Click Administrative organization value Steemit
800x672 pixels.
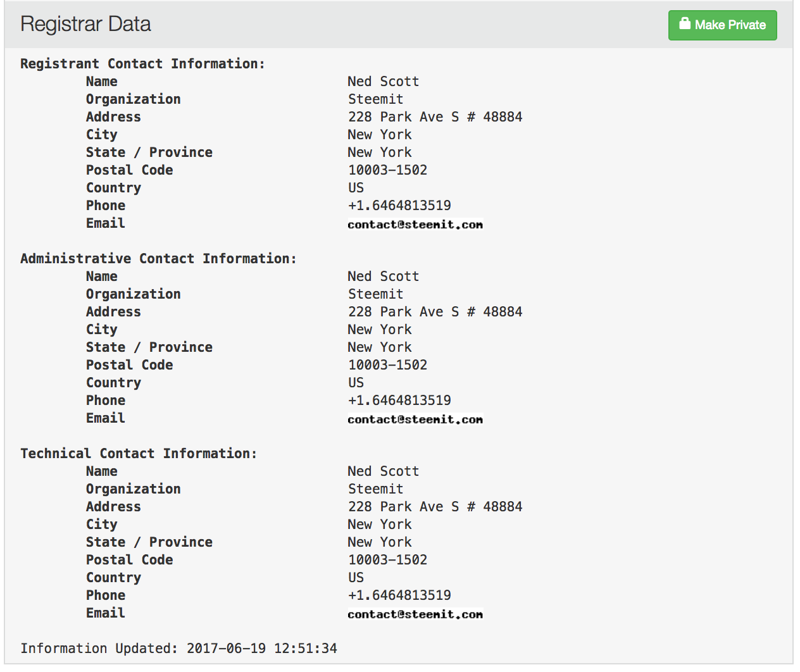[x=375, y=294]
